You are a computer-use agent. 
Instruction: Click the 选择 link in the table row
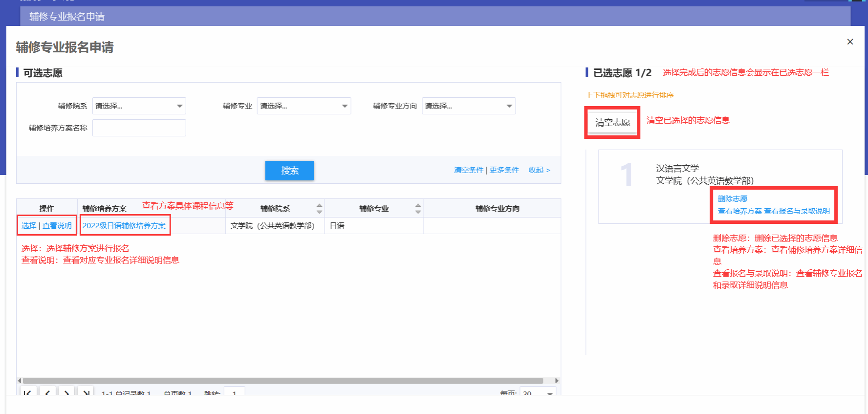tap(29, 226)
